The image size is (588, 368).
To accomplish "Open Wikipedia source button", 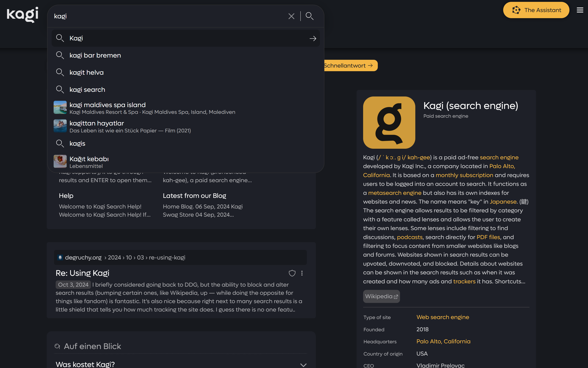I will [x=381, y=296].
